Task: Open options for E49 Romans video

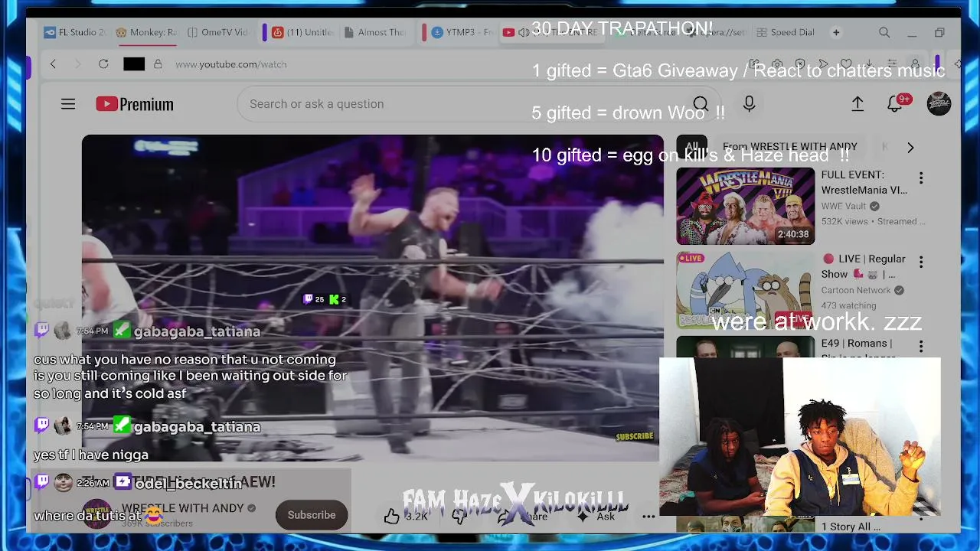Action: click(921, 347)
